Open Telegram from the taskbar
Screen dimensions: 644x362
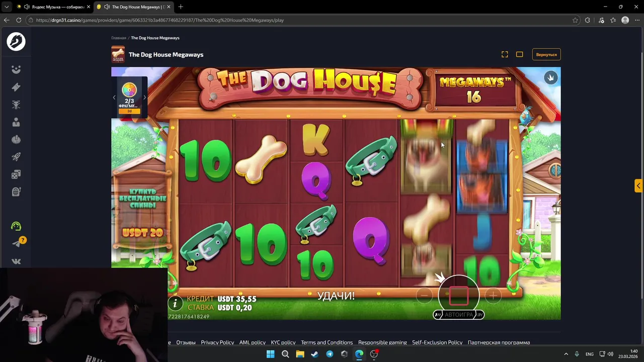330,354
